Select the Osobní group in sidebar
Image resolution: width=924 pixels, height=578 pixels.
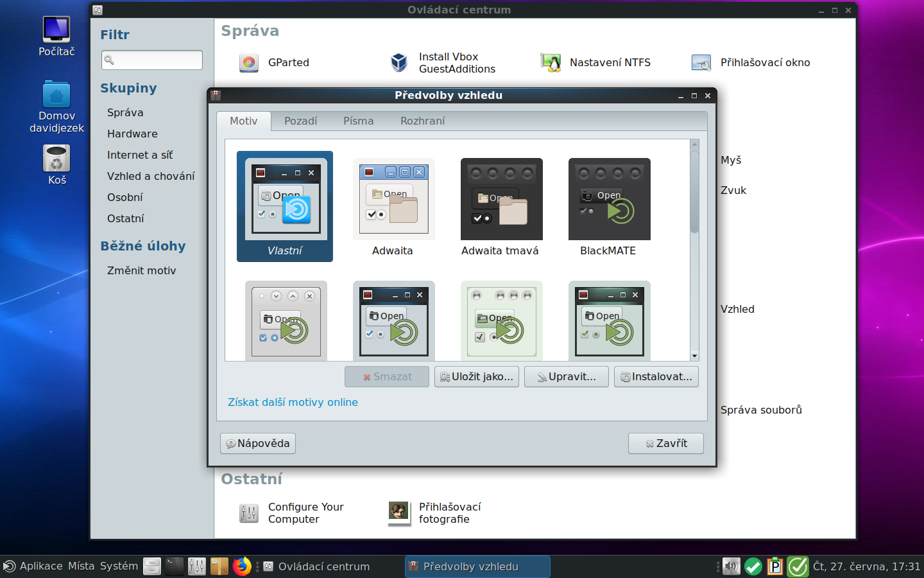coord(124,197)
